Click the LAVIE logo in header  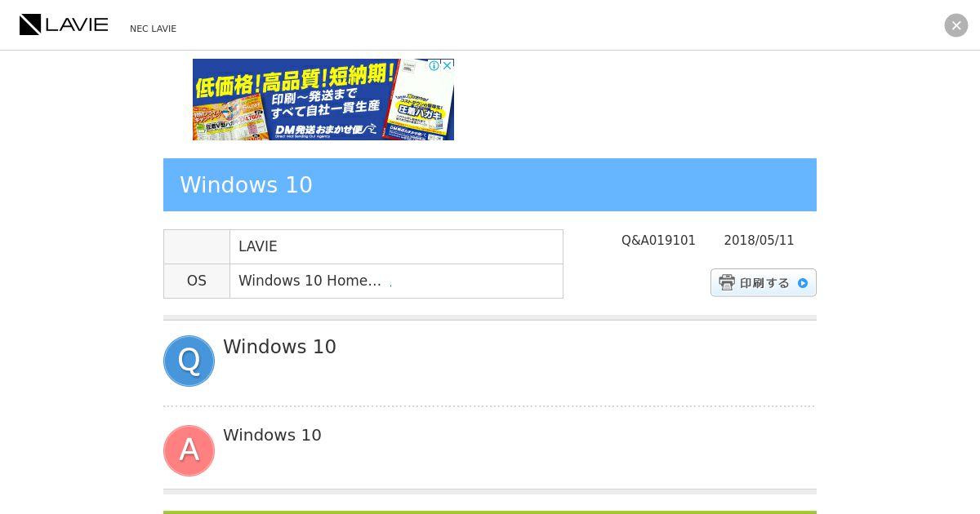point(64,24)
